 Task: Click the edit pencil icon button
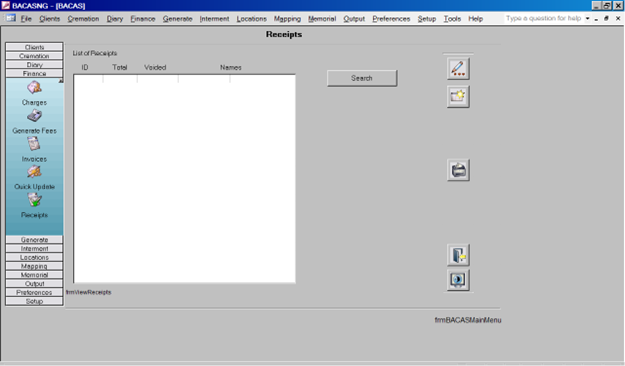[x=458, y=69]
